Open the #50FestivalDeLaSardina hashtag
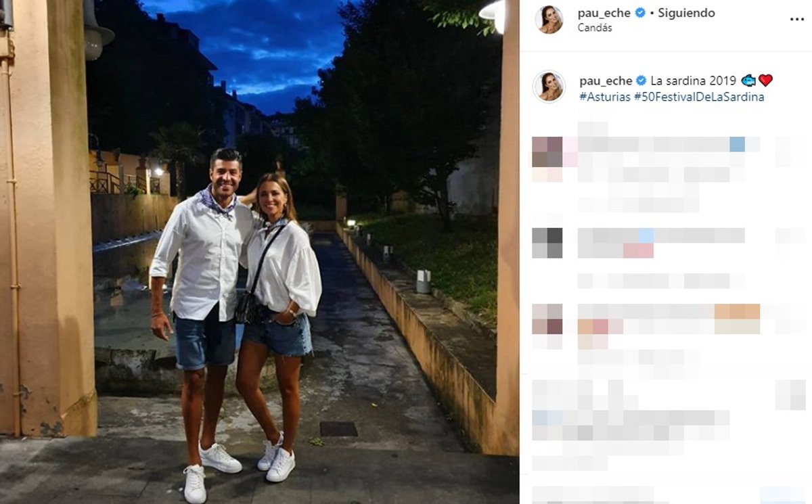Image resolution: width=812 pixels, height=504 pixels. 699,97
